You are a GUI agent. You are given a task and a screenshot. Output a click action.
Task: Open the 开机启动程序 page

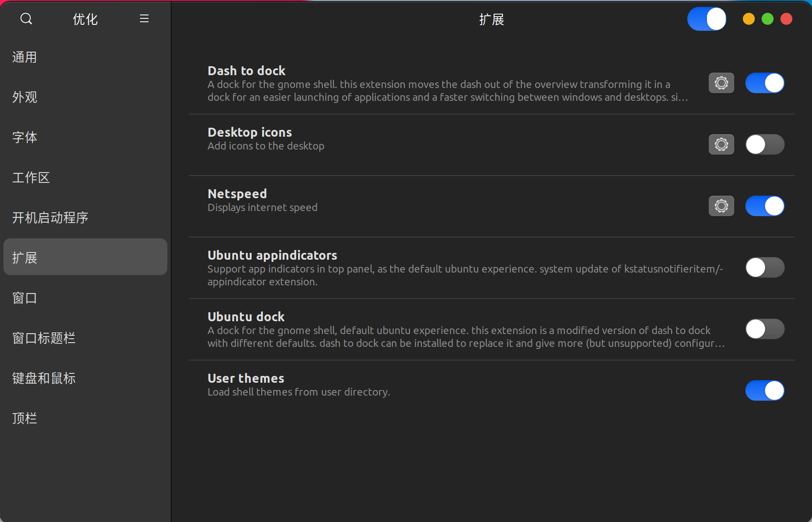click(50, 217)
